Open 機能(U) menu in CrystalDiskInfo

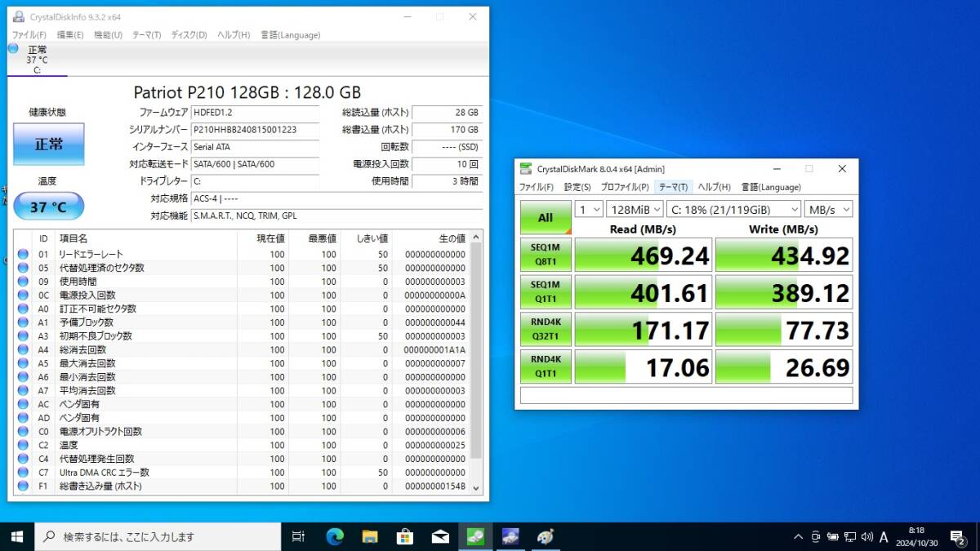(108, 35)
